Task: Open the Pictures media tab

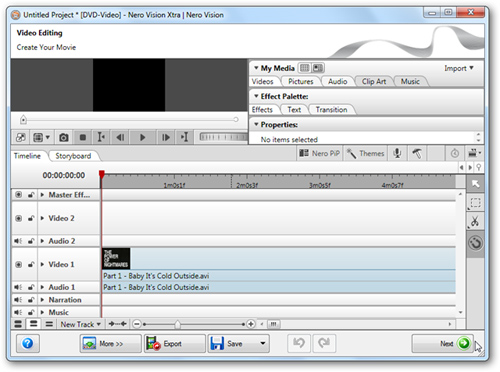Action: 301,82
